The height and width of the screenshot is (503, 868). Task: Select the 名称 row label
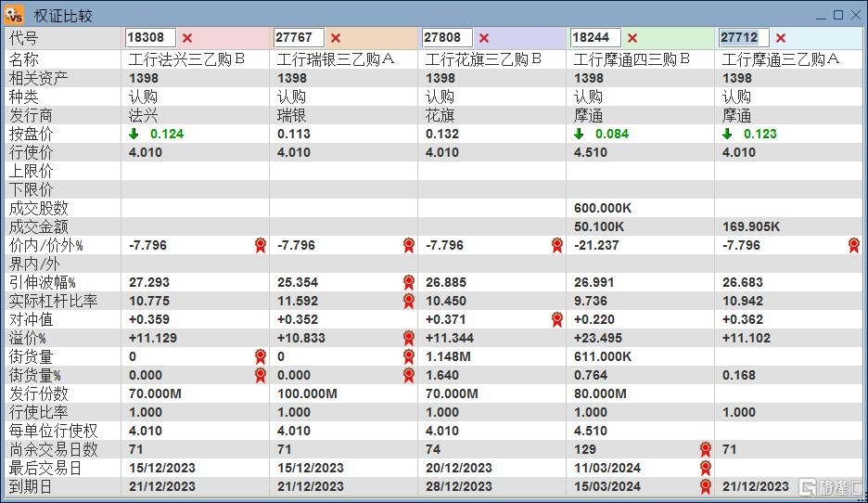[x=24, y=59]
